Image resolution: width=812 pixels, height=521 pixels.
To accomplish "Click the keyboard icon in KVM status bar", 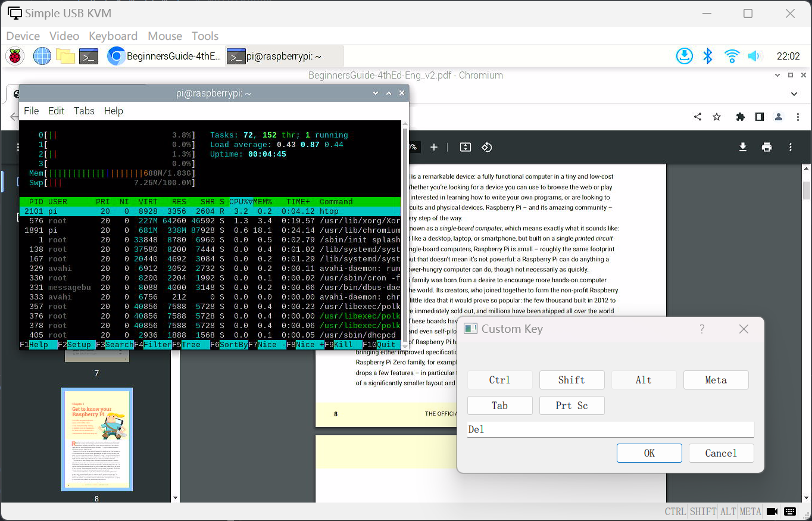I will click(x=790, y=511).
